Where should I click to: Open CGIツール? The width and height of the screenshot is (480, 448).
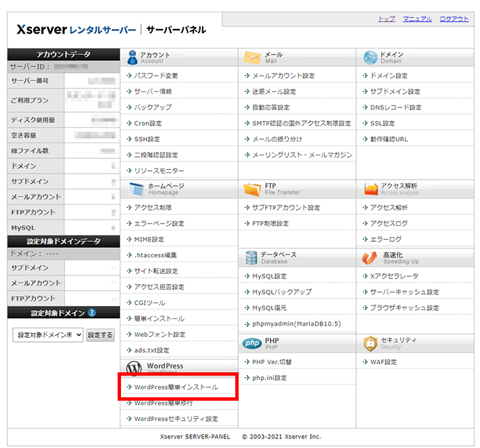[149, 303]
